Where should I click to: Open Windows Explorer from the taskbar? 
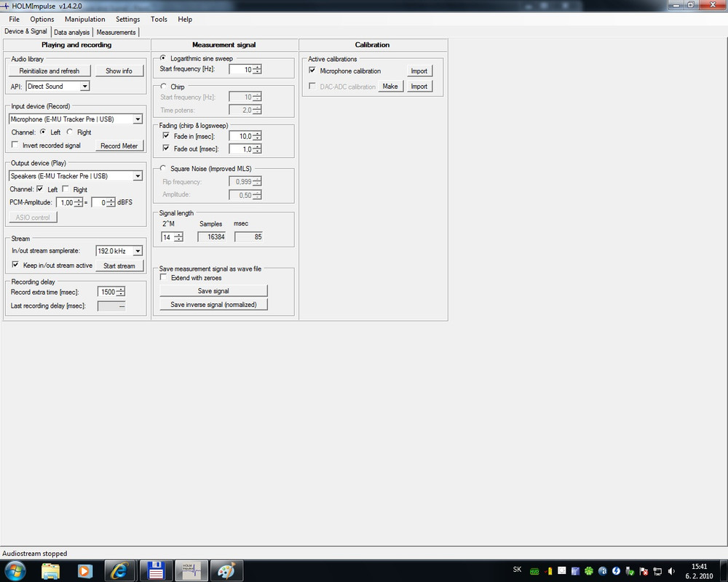tap(51, 571)
